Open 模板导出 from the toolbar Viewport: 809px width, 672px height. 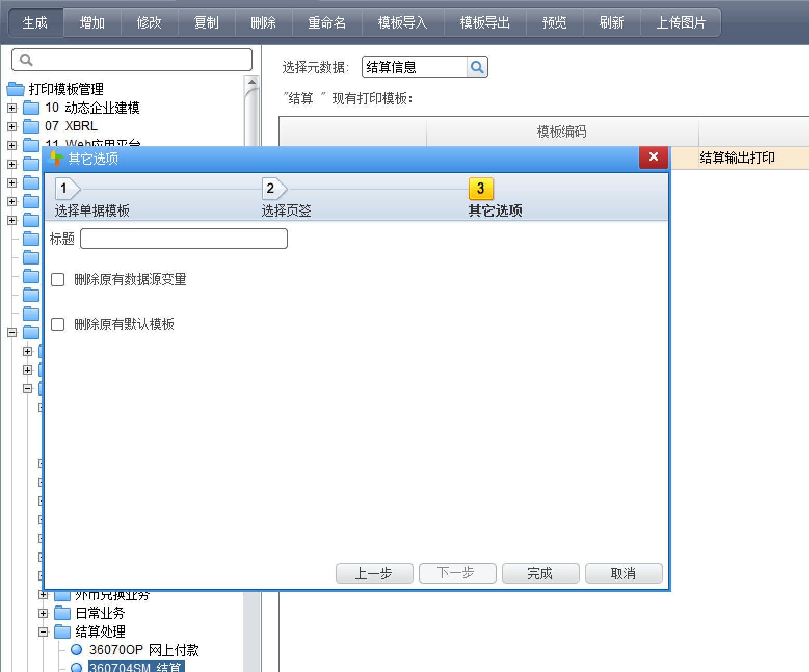[x=485, y=23]
